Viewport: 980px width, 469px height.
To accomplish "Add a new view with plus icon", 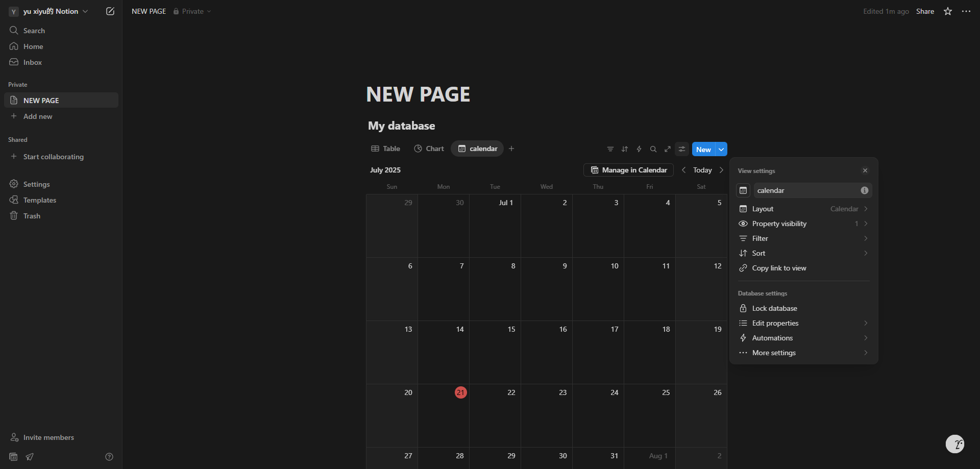I will (x=511, y=149).
